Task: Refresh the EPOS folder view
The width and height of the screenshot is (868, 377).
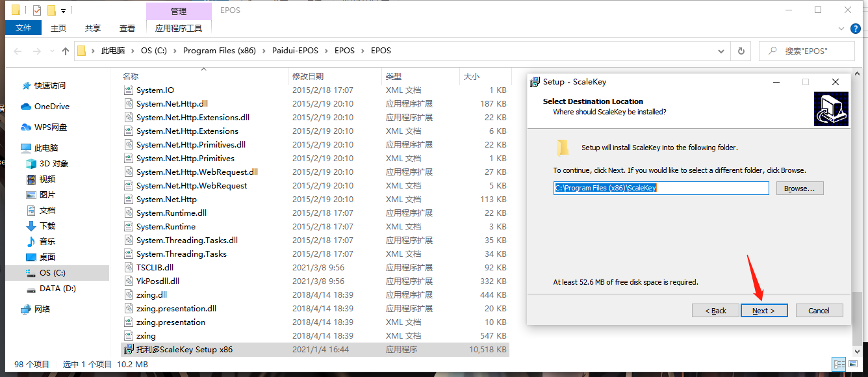Action: click(740, 51)
